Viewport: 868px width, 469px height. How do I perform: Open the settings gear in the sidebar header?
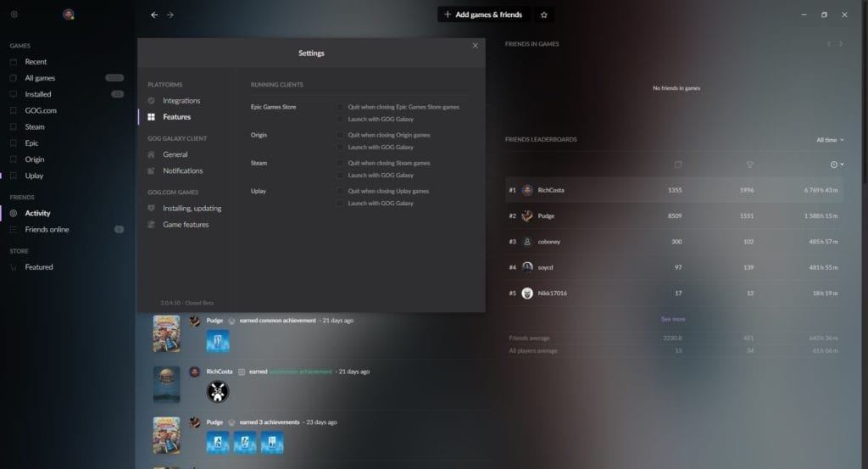click(x=14, y=14)
